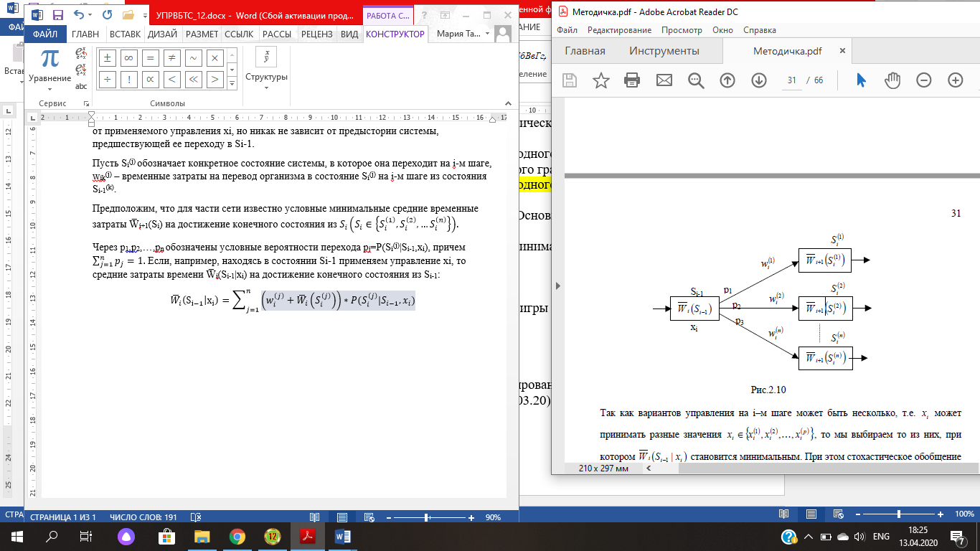Add a bookmark star in Acrobat

600,80
